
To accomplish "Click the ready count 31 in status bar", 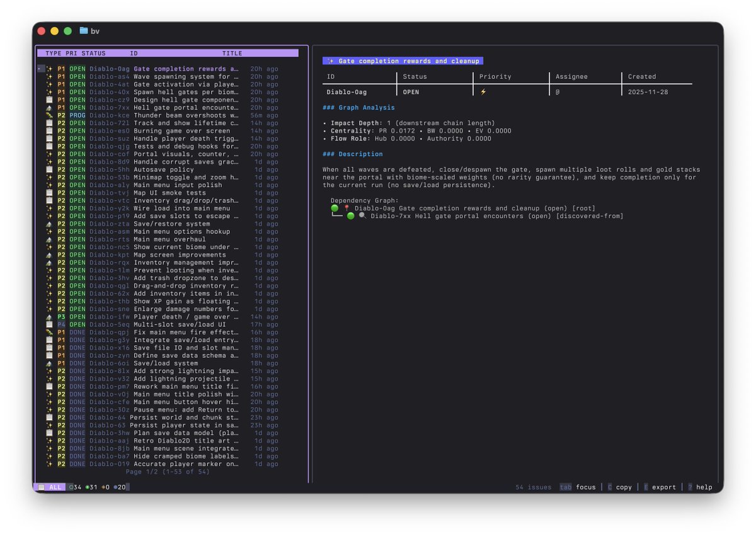I will tap(91, 488).
